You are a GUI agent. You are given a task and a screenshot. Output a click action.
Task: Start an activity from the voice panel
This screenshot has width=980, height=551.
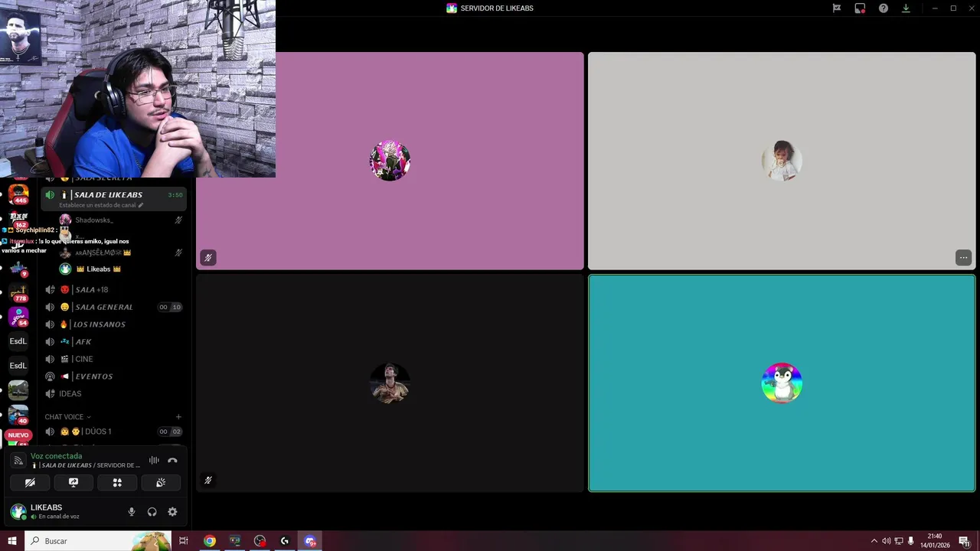pos(117,483)
